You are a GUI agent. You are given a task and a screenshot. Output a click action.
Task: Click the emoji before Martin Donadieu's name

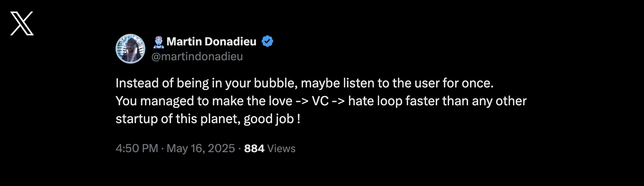click(159, 42)
